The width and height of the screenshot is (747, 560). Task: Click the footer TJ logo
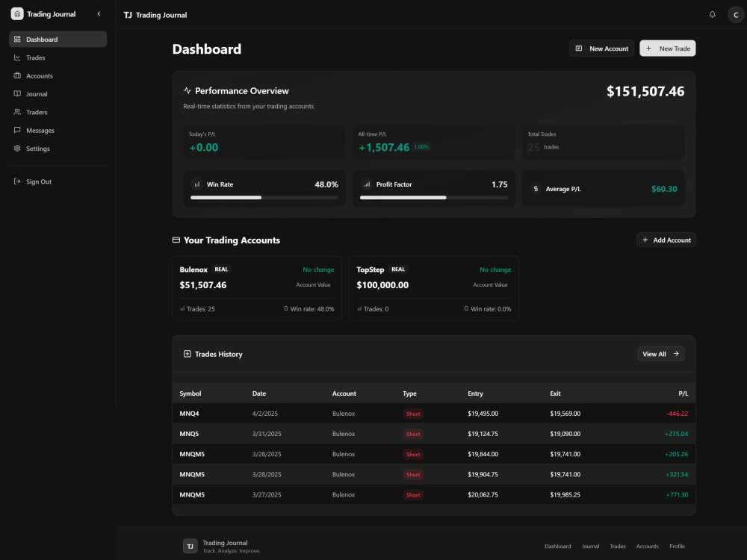pyautogui.click(x=190, y=547)
